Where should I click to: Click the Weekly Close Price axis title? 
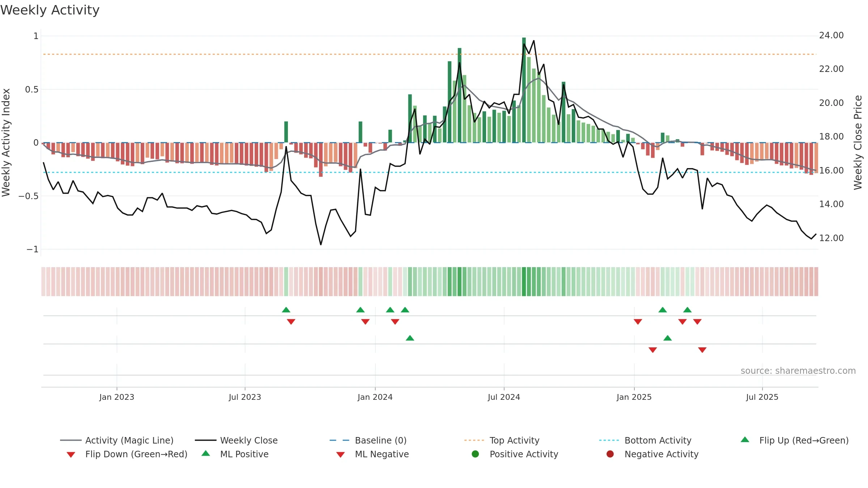pos(858,142)
